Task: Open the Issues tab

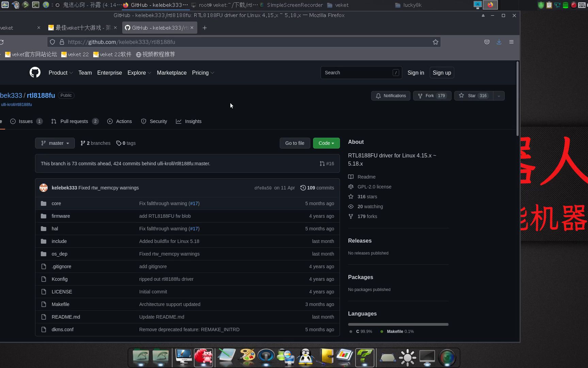Action: pos(26,121)
